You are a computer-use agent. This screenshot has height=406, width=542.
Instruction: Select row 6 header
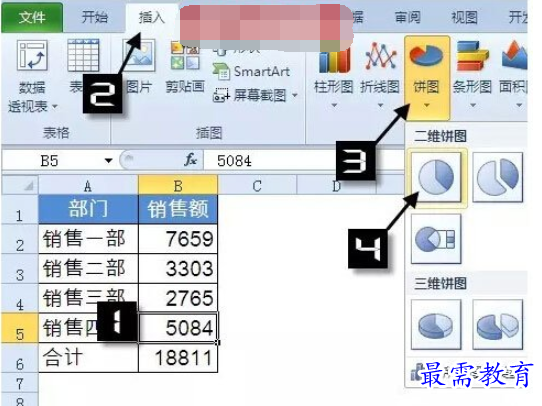20,358
